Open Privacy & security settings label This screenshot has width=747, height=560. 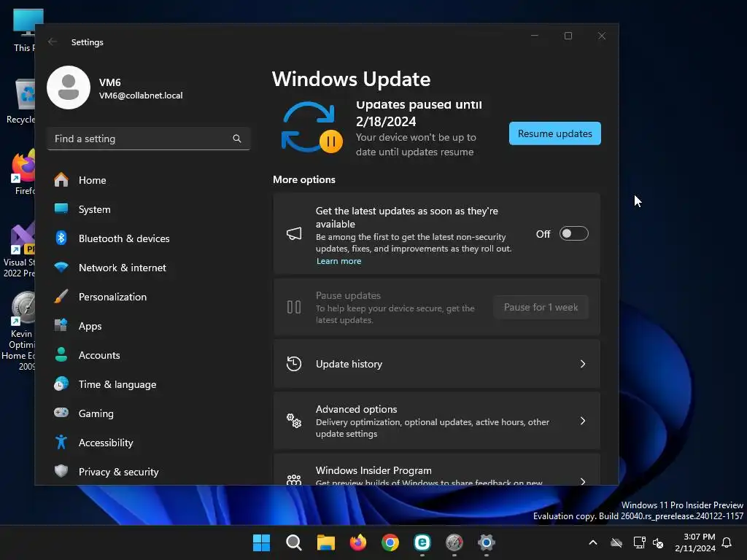point(119,472)
